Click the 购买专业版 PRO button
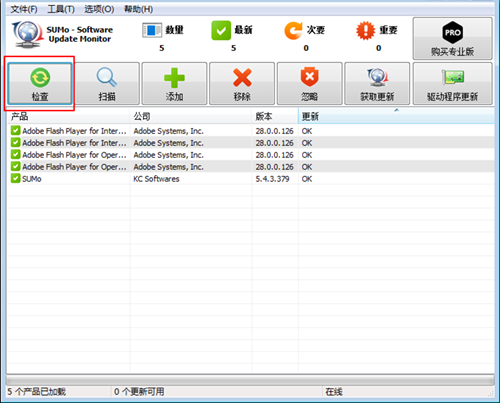The image size is (500, 403). 452,39
